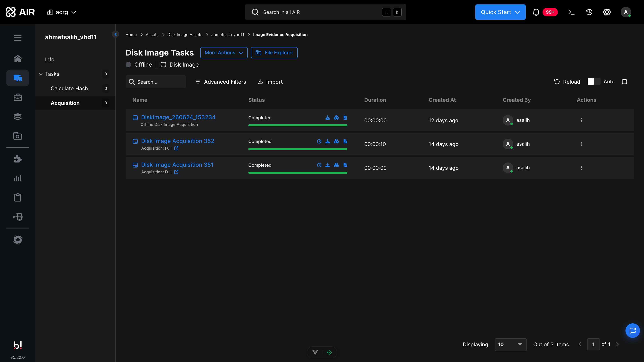Viewport: 644px width, 362px height.
Task: Open external link icon under Acquisition 351
Action: coord(176,172)
